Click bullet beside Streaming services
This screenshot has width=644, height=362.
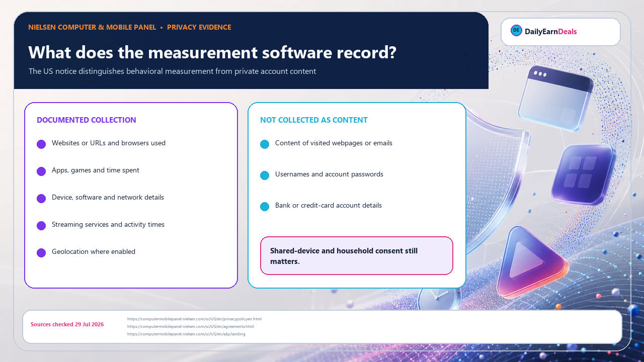coord(41,226)
